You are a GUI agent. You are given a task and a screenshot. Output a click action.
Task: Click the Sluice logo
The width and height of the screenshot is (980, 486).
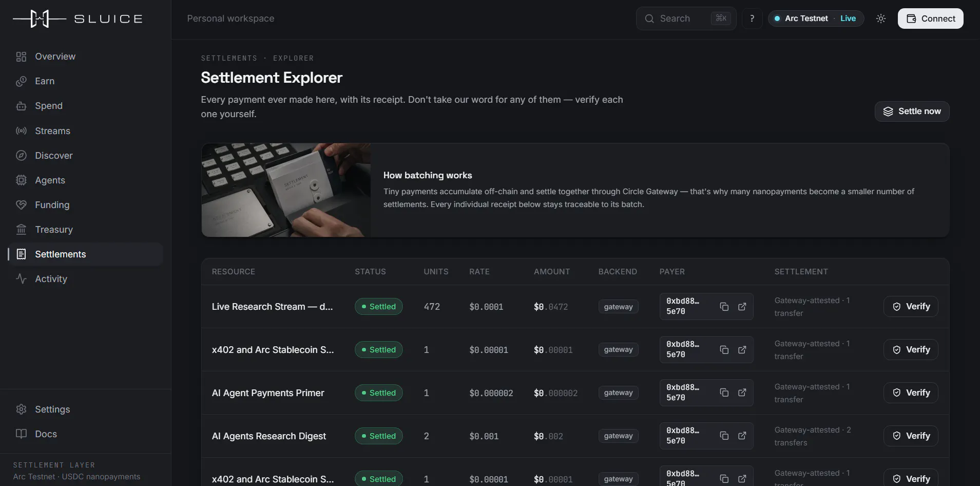[78, 19]
